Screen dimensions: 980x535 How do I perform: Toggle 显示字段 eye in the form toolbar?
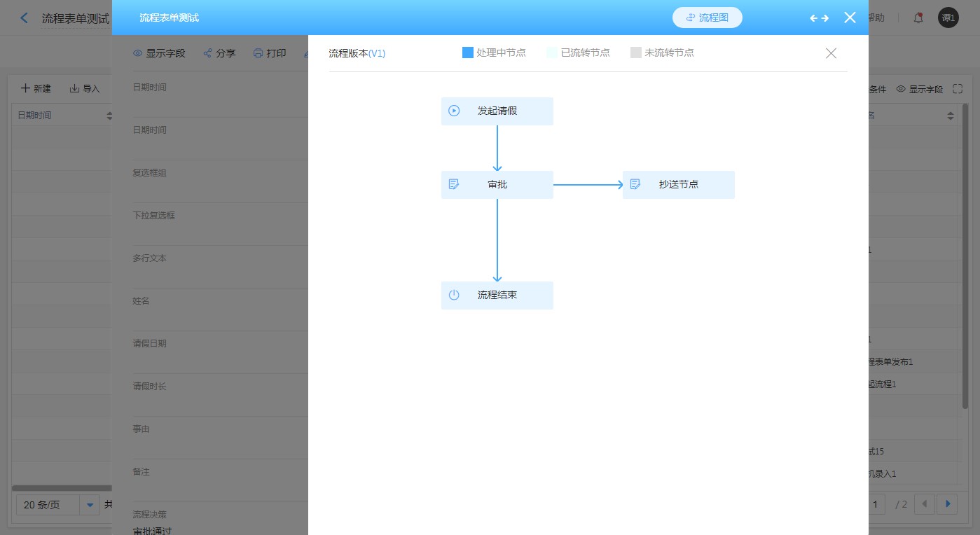[138, 53]
